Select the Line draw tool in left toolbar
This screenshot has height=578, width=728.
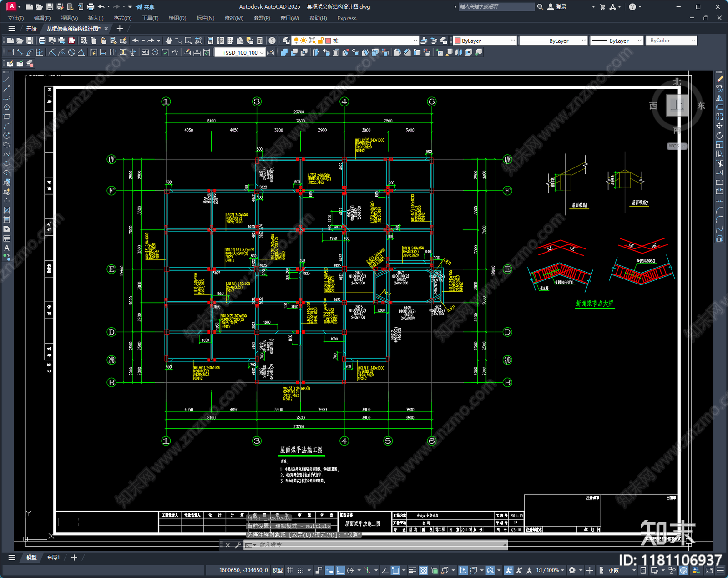click(7, 79)
